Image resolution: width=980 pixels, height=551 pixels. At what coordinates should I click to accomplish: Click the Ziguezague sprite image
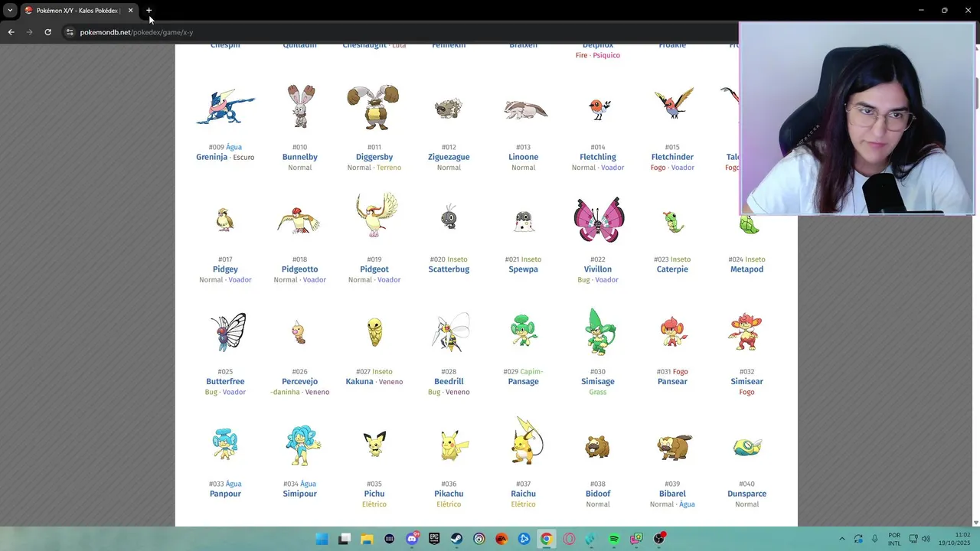(x=449, y=108)
